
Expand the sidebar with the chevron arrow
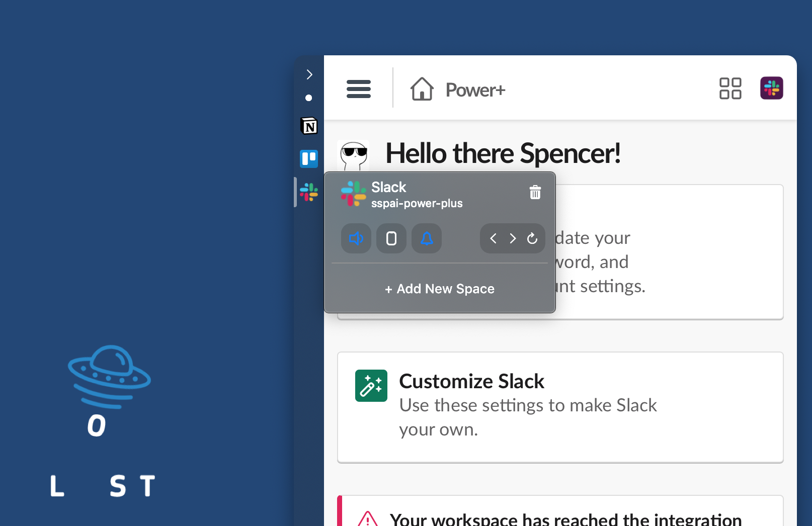[x=309, y=74]
